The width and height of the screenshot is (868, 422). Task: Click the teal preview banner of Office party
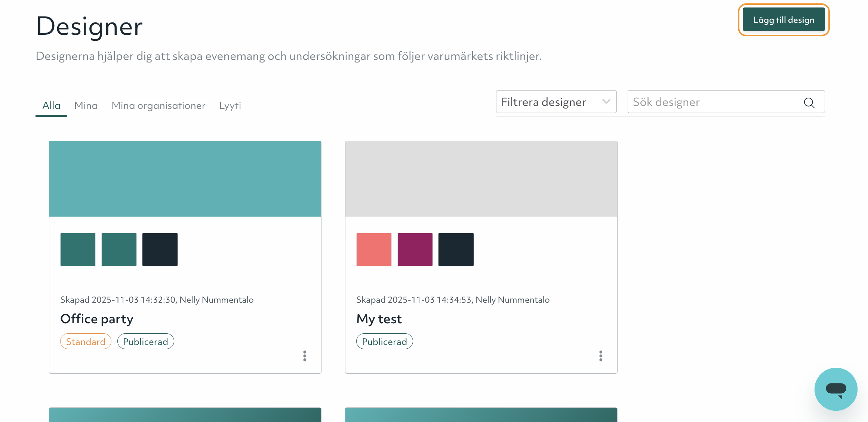(185, 178)
